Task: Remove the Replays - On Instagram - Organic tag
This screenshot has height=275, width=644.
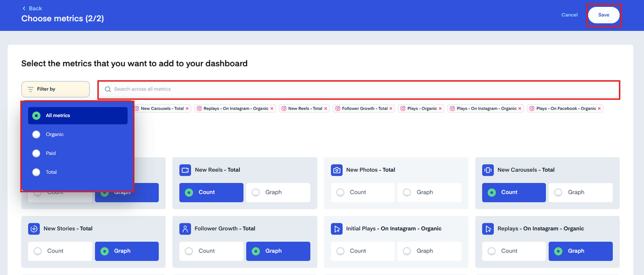Action: [272, 109]
